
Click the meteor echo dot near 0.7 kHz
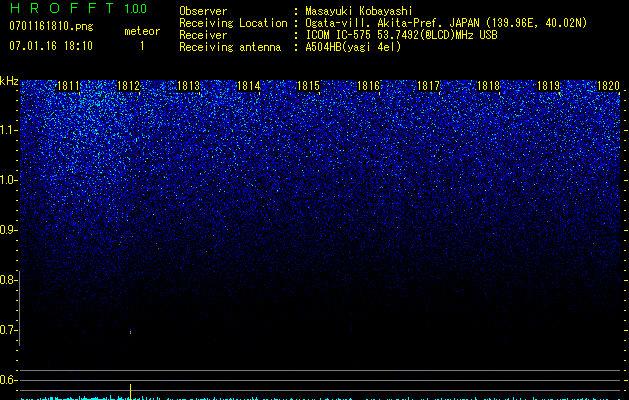click(x=130, y=332)
